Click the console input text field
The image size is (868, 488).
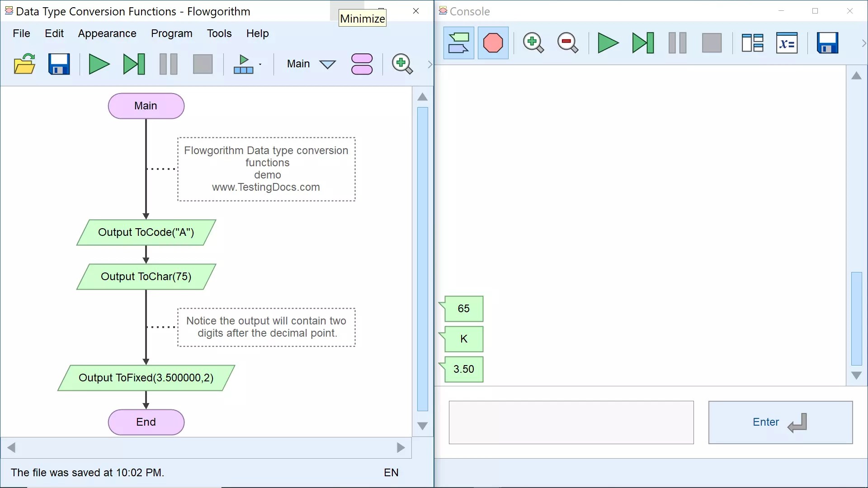(571, 422)
